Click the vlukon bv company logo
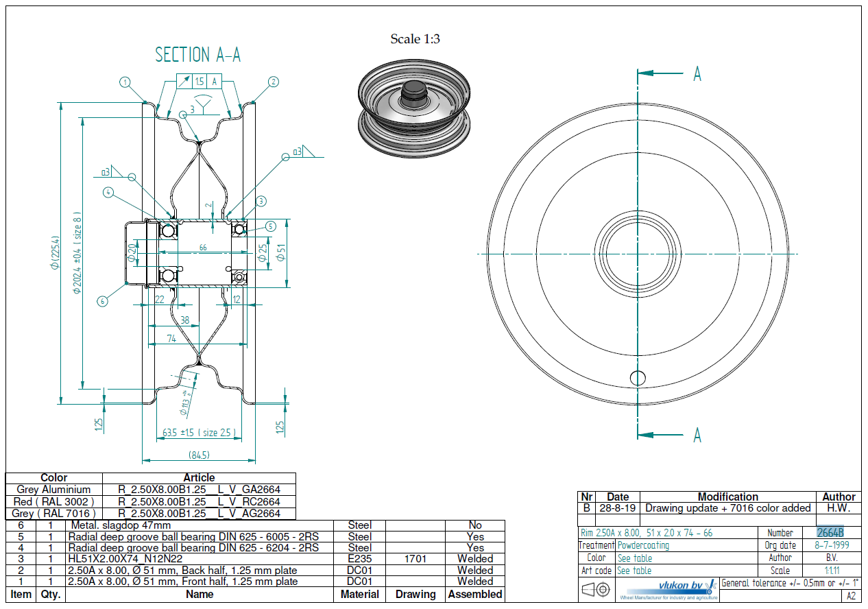868x609 pixels. tap(668, 589)
